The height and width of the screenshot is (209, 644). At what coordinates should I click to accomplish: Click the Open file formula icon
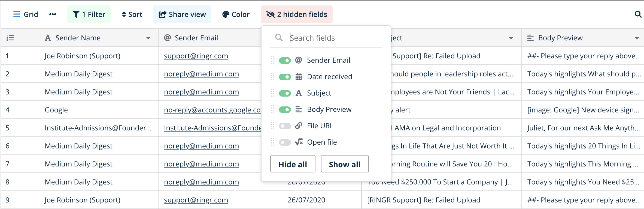[299, 142]
